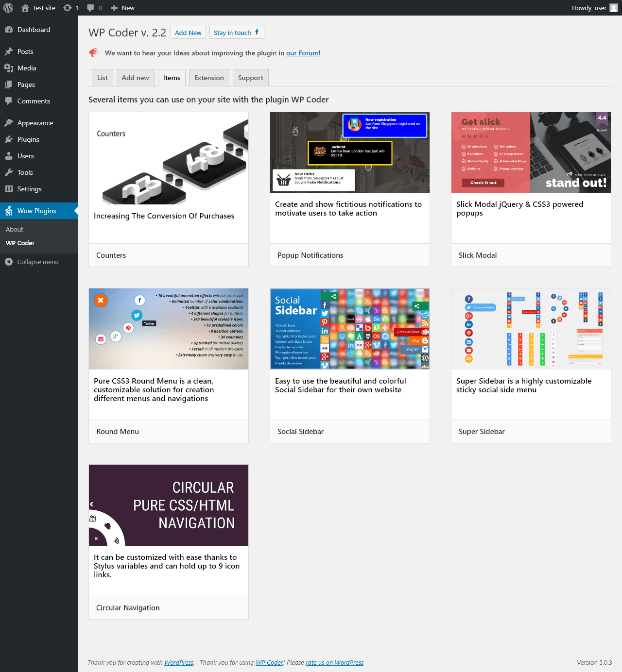
Task: Click the Counters card title
Action: point(111,255)
